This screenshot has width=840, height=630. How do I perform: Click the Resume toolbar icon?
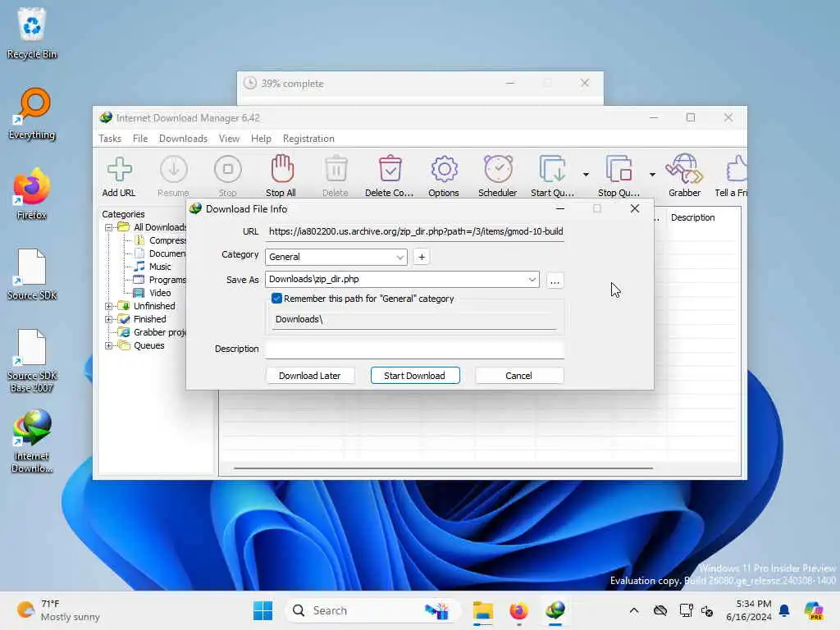173,176
